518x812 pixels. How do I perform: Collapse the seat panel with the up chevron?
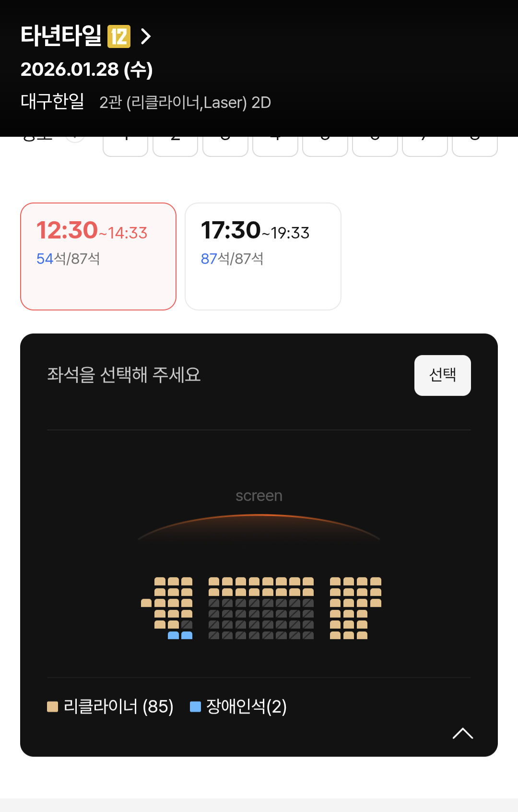coord(463,733)
